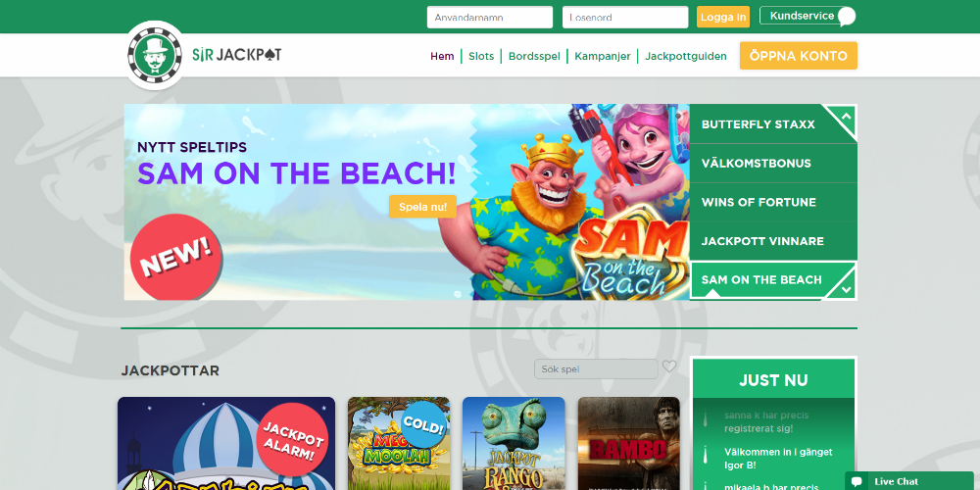Click the Sök spel search field
This screenshot has width=980, height=490.
click(x=596, y=368)
